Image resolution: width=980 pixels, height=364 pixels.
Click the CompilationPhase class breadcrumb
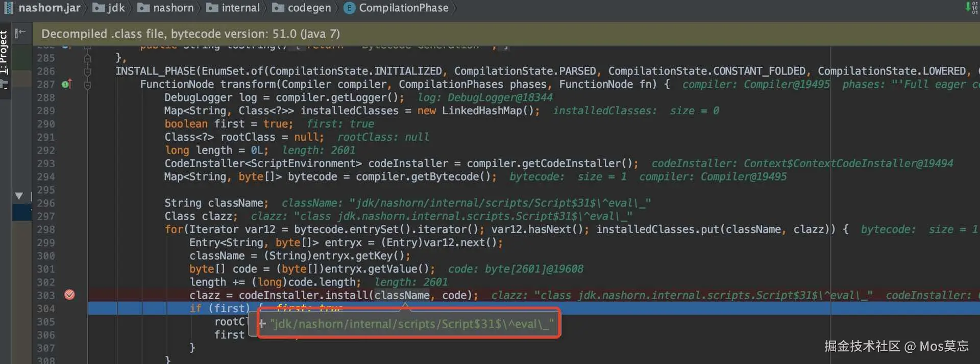(x=396, y=8)
